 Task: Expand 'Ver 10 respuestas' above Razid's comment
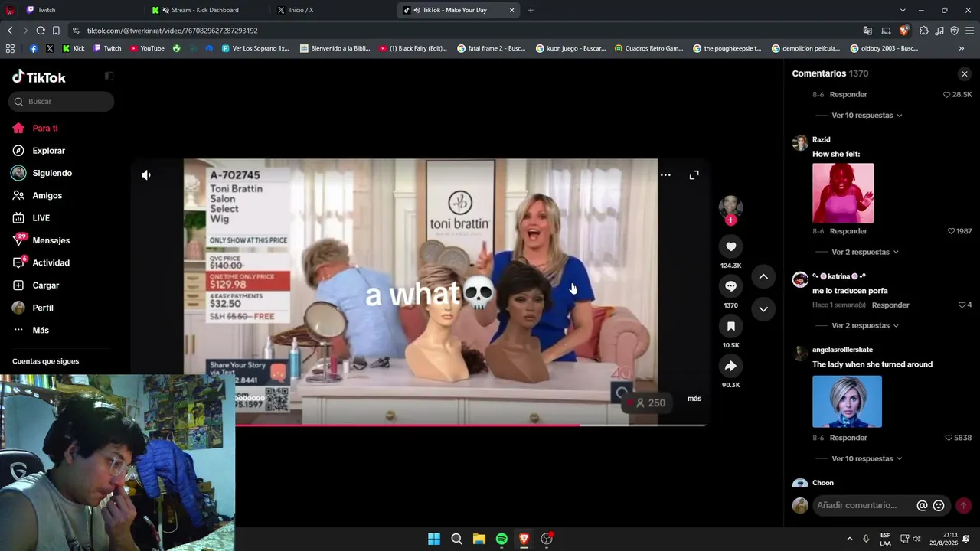tap(866, 116)
